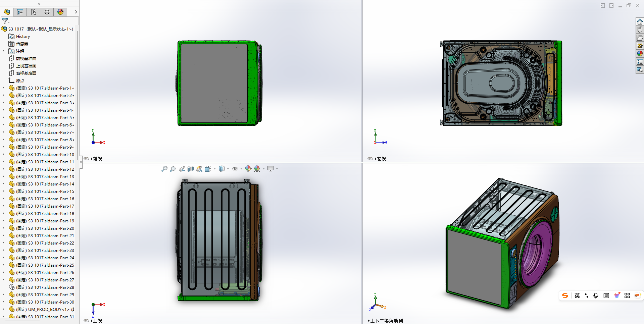This screenshot has height=324, width=644.
Task: Toggle view link icon beside 左视 label
Action: click(370, 159)
